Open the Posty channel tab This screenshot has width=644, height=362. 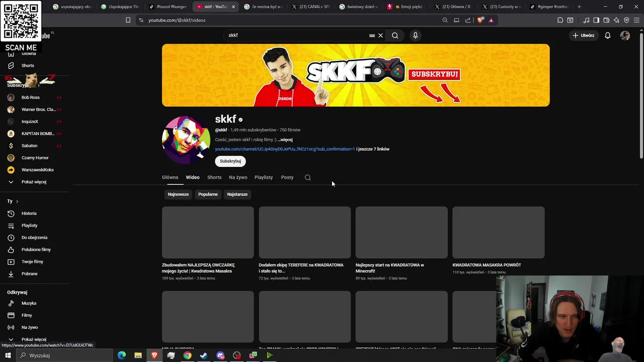[x=287, y=177]
